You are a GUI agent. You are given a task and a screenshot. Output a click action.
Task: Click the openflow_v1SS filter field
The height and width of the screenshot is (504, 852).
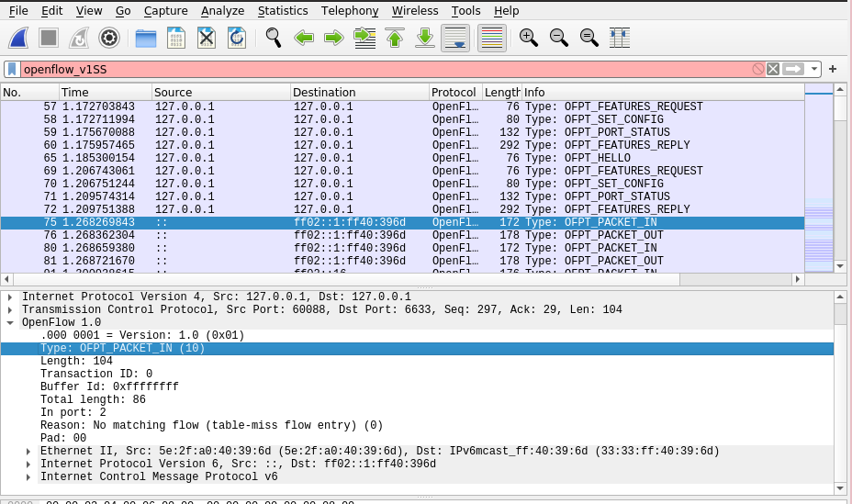coord(385,69)
